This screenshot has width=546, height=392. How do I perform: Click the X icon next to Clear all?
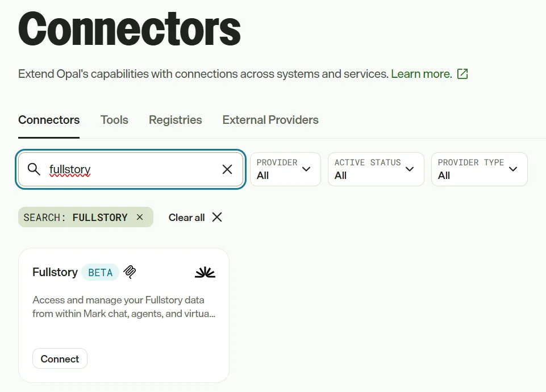click(217, 217)
